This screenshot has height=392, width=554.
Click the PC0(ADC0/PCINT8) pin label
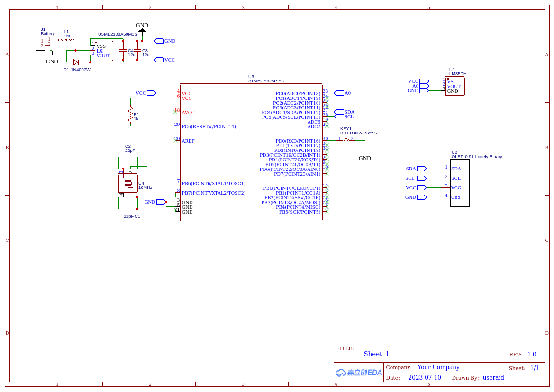298,93
